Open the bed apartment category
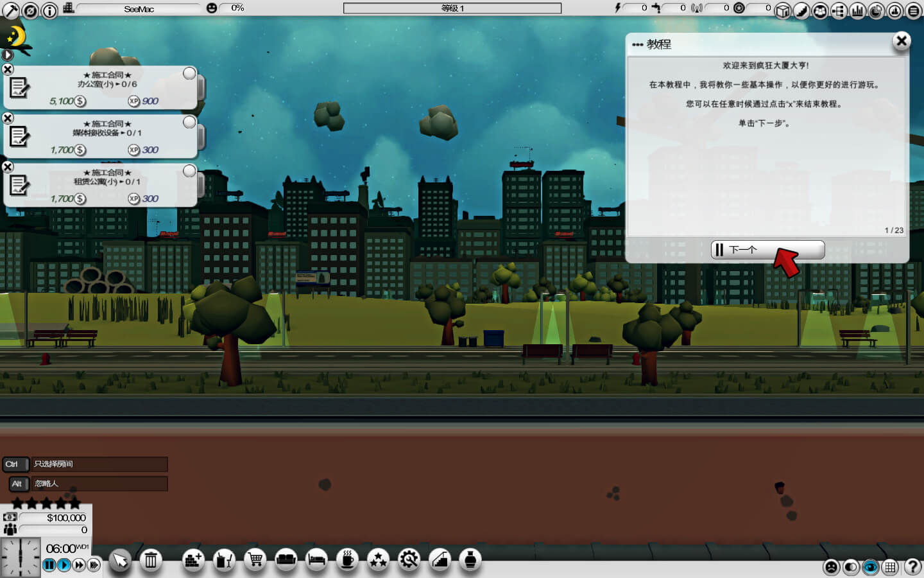924x578 pixels. click(316, 560)
